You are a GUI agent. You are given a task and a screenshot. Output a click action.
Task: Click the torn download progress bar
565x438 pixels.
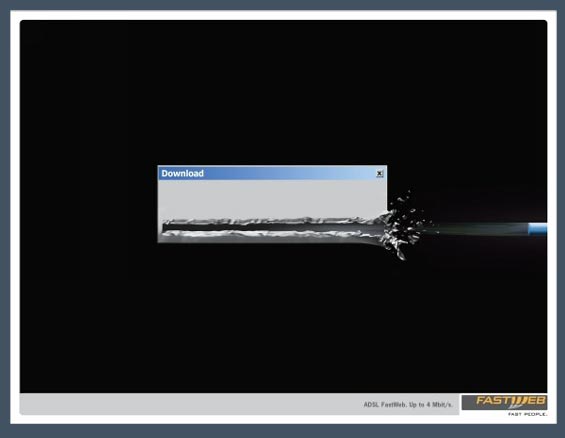(274, 228)
